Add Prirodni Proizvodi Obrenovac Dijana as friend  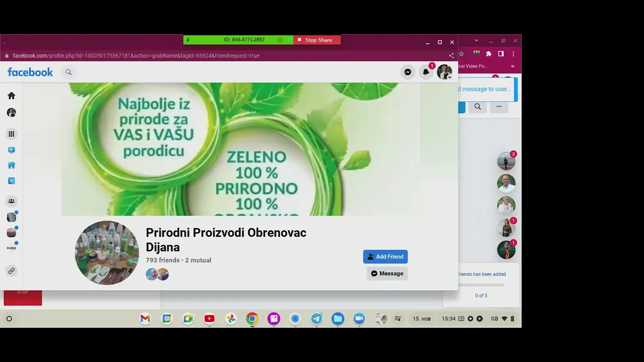385,256
